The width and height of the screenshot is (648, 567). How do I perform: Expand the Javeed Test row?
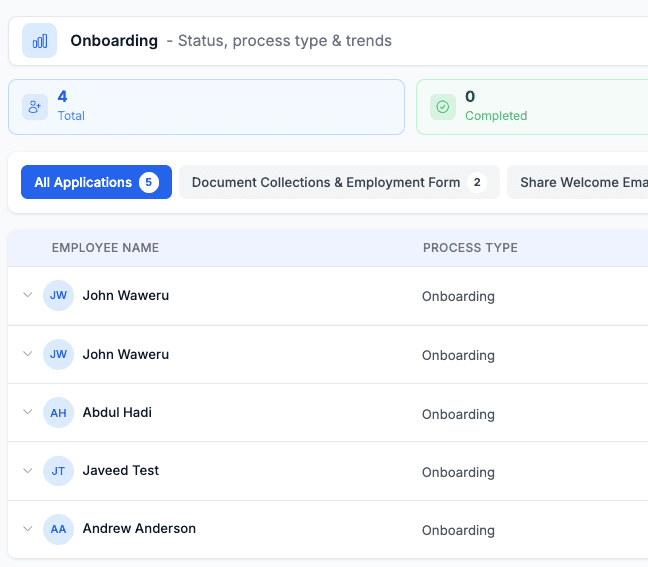(x=28, y=471)
